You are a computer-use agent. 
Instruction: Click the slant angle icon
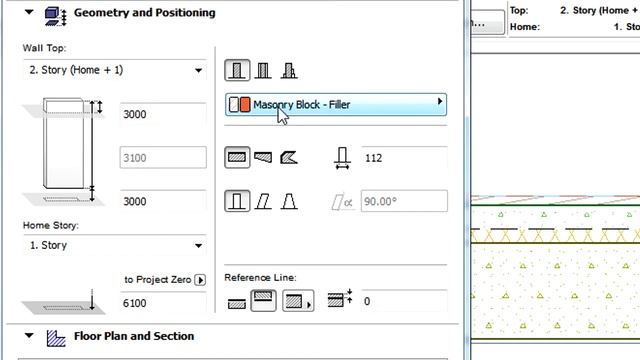pos(342,202)
